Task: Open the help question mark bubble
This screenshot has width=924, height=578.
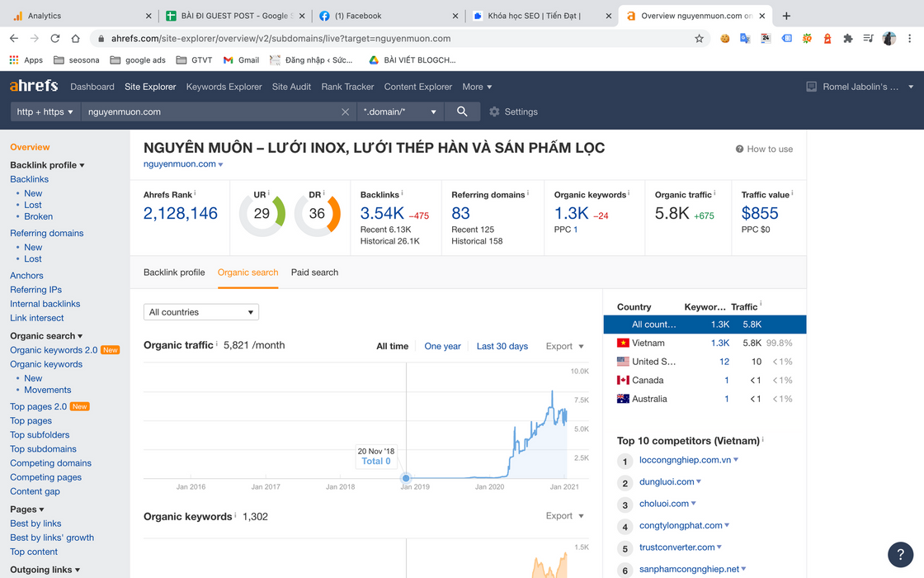Action: pos(900,554)
